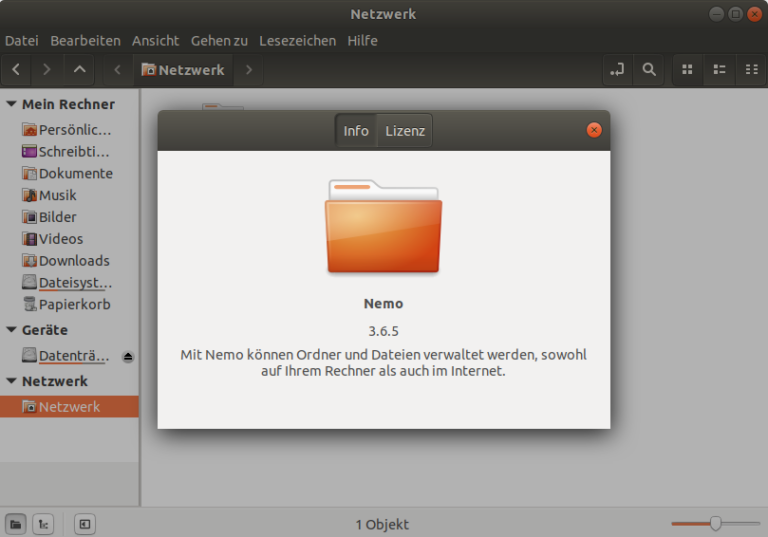
Task: Open Downloads in the sidebar
Action: coord(69,261)
